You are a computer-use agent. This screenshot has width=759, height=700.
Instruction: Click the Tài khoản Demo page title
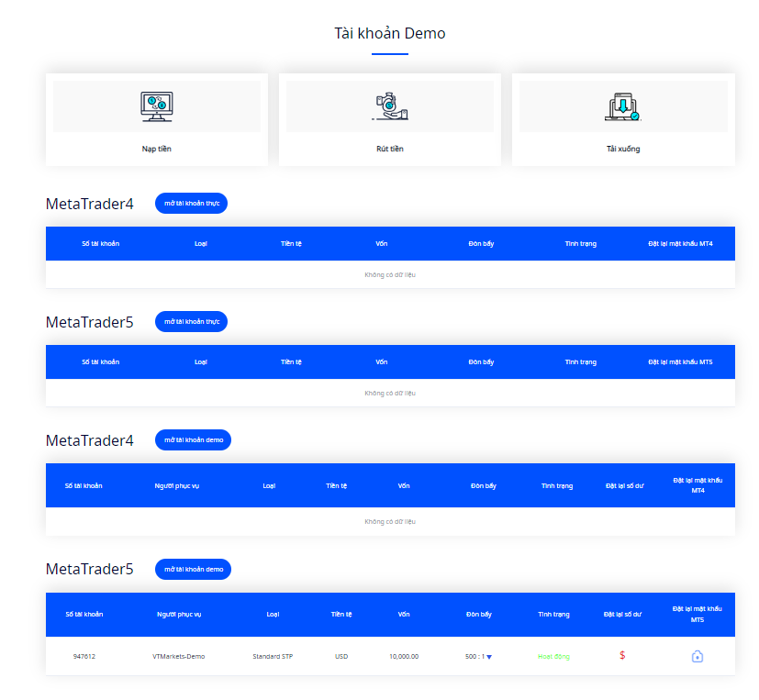tap(390, 33)
